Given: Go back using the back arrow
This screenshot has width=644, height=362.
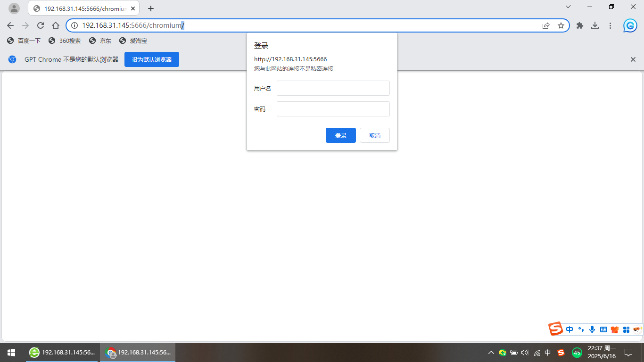Looking at the screenshot, I should click(x=10, y=25).
